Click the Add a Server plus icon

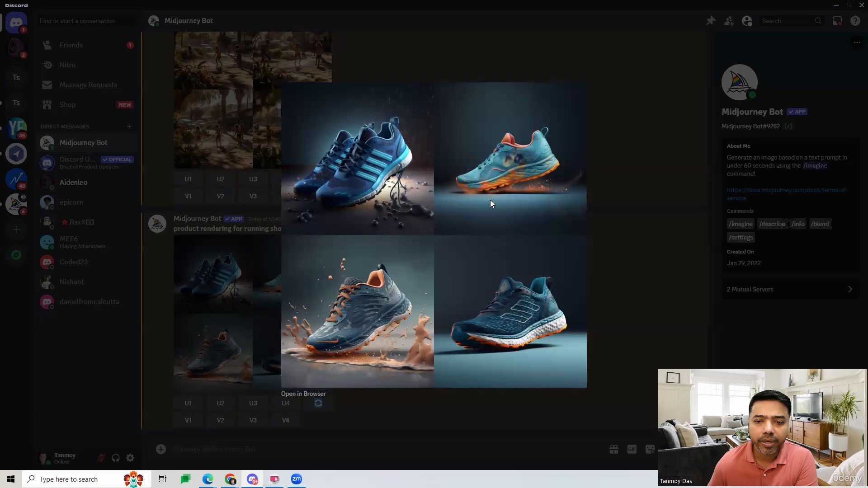click(x=16, y=230)
